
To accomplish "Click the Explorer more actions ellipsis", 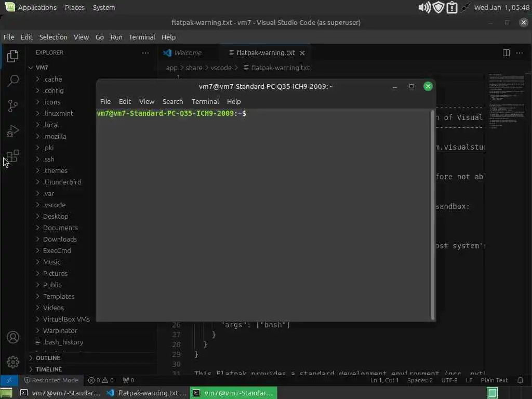I will tap(145, 52).
